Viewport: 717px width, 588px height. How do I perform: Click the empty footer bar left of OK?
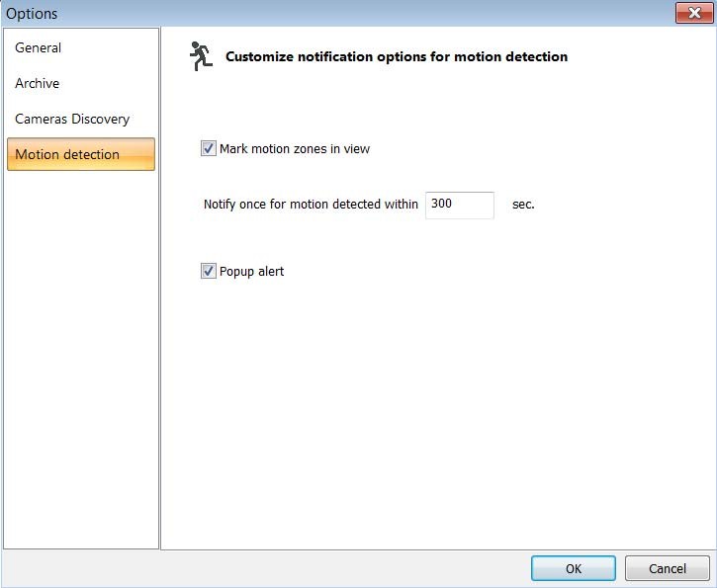pyautogui.click(x=267, y=568)
